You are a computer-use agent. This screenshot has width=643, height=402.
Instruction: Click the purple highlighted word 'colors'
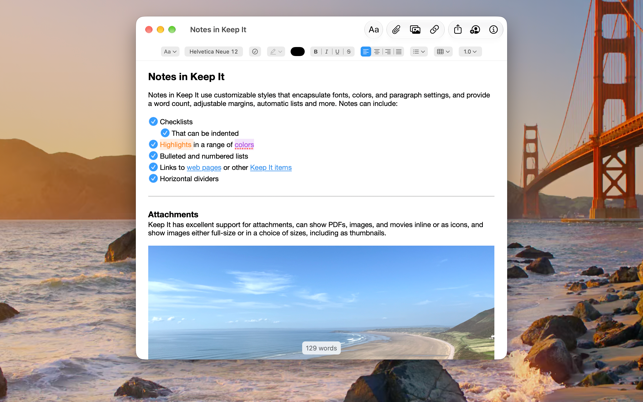(x=244, y=144)
